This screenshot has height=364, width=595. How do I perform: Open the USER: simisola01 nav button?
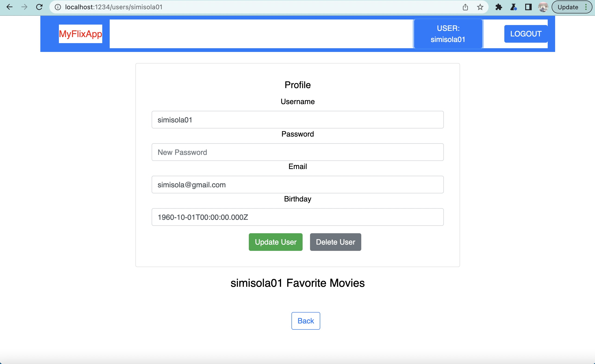tap(448, 34)
